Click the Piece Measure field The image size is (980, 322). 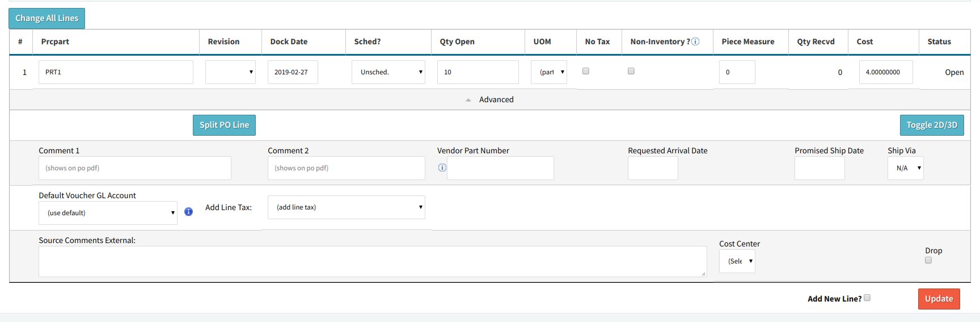click(737, 72)
